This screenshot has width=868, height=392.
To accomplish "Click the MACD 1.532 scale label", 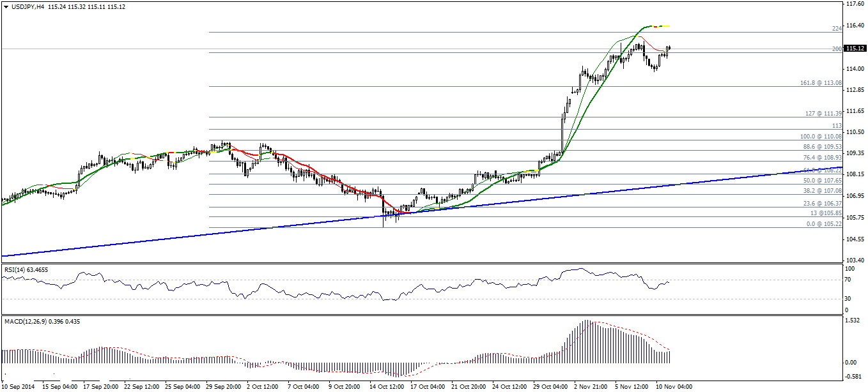I will (853, 321).
